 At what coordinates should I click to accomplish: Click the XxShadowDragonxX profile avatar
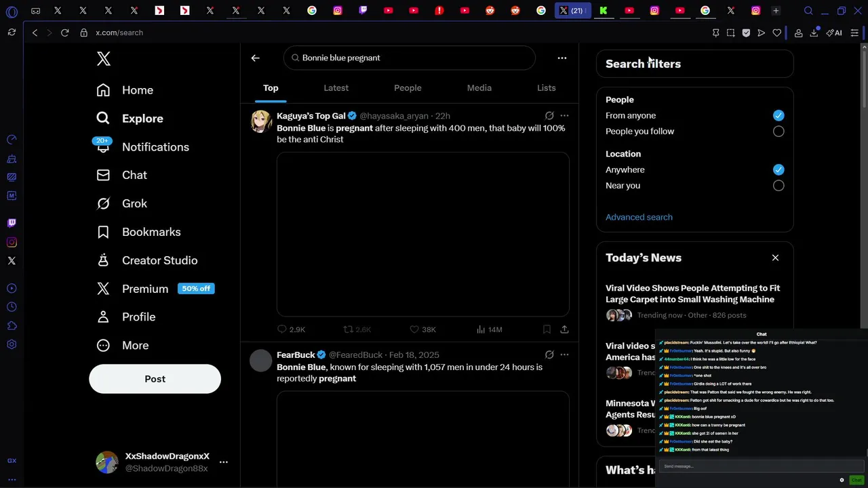pos(106,462)
